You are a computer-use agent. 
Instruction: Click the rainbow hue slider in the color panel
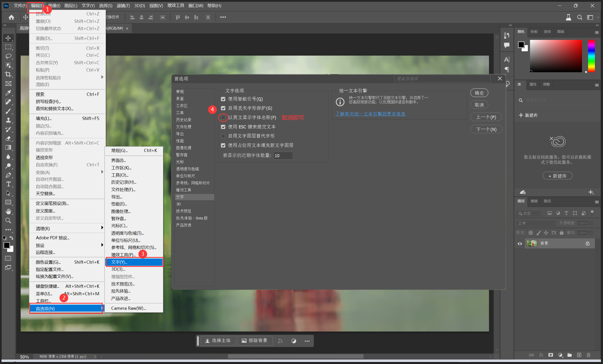click(591, 56)
